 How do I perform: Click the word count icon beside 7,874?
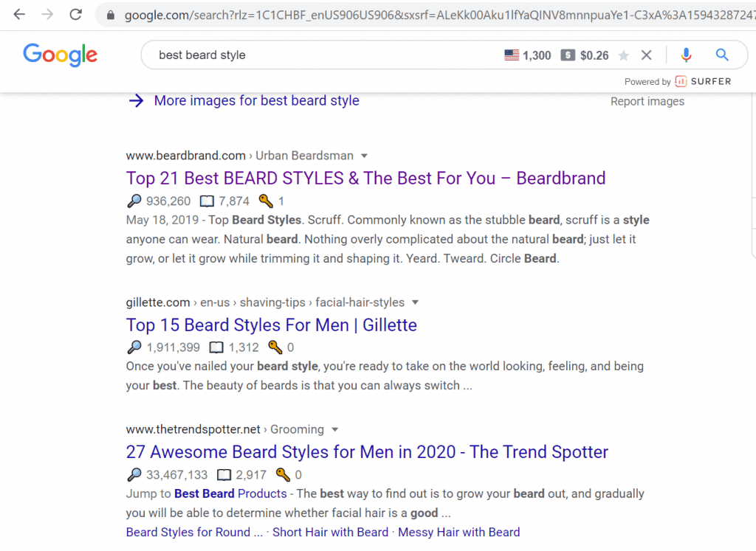[x=207, y=201]
